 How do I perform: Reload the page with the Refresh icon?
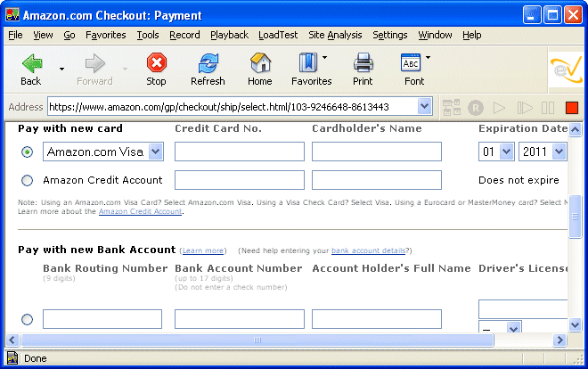tap(208, 63)
